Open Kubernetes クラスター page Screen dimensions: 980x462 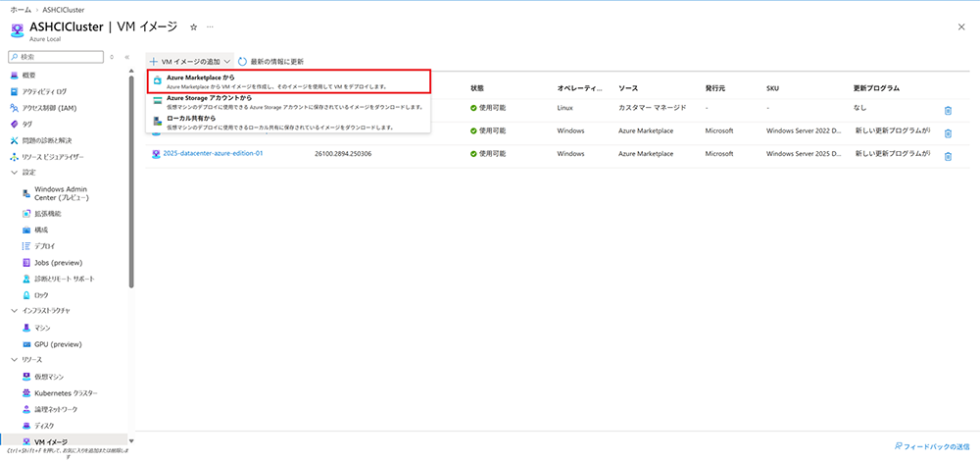(x=66, y=393)
